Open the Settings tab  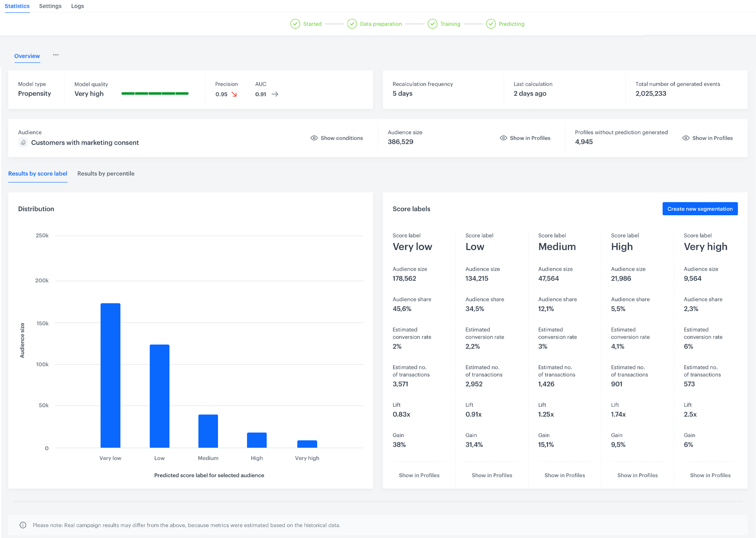click(50, 6)
